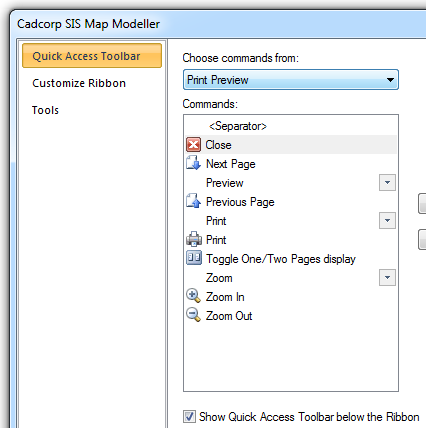This screenshot has height=428, width=426.
Task: Select the Close command label
Action: click(x=218, y=145)
